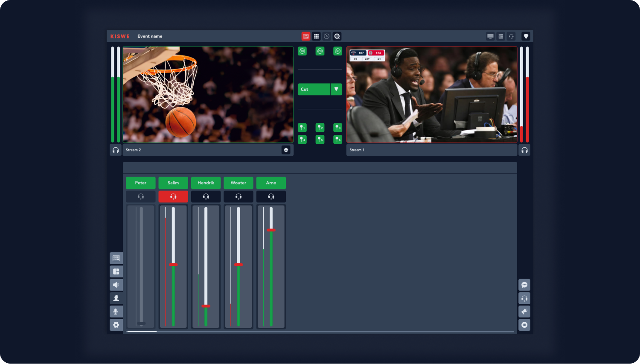Click the Stream 2 label
Viewport: 640px width, 364px height.
coord(133,150)
